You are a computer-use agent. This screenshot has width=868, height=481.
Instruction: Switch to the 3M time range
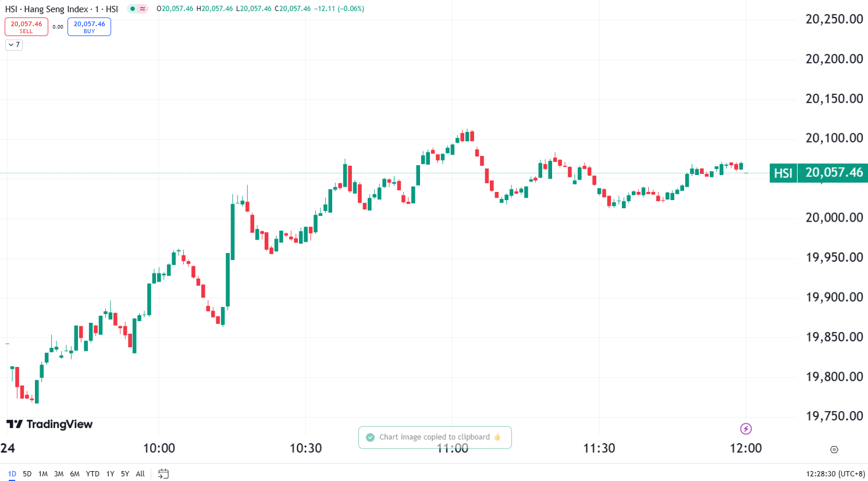(59, 473)
